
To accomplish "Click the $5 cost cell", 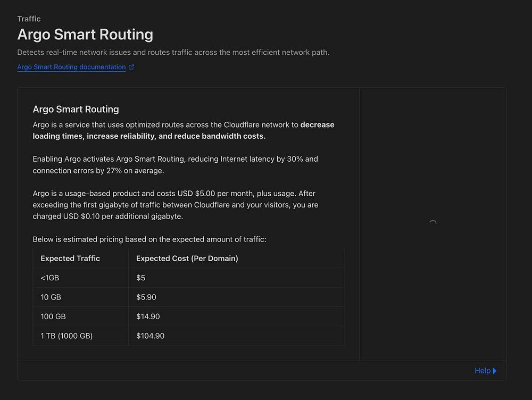I will pyautogui.click(x=140, y=278).
